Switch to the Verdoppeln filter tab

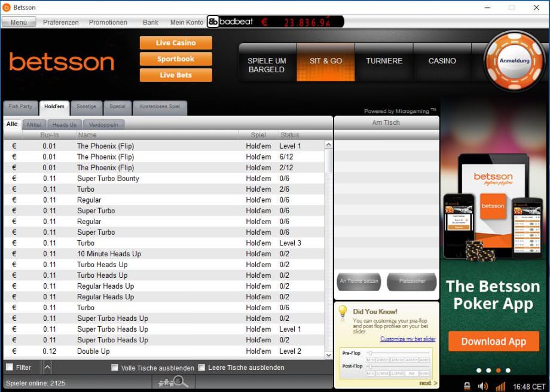103,124
